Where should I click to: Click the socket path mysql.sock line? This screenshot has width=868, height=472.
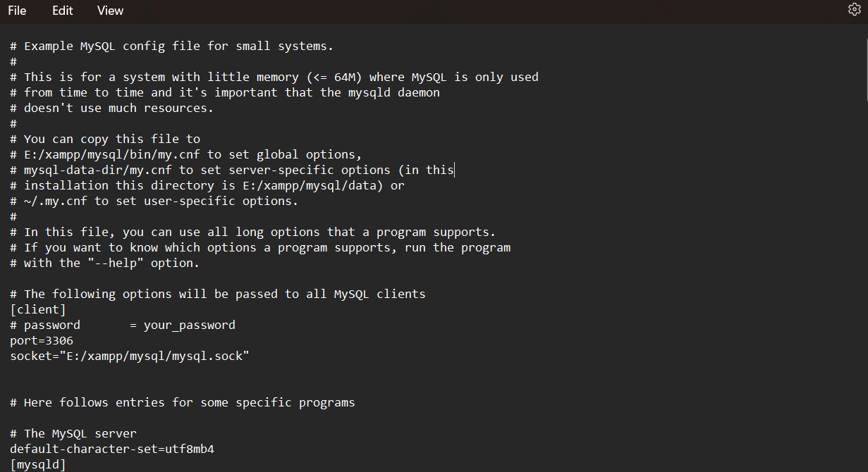[x=130, y=356]
